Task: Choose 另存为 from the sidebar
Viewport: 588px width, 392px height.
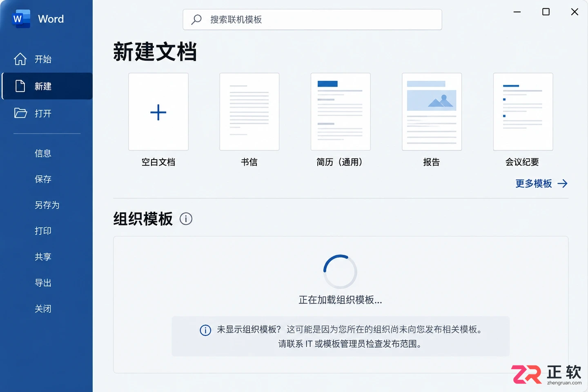Action: [47, 205]
